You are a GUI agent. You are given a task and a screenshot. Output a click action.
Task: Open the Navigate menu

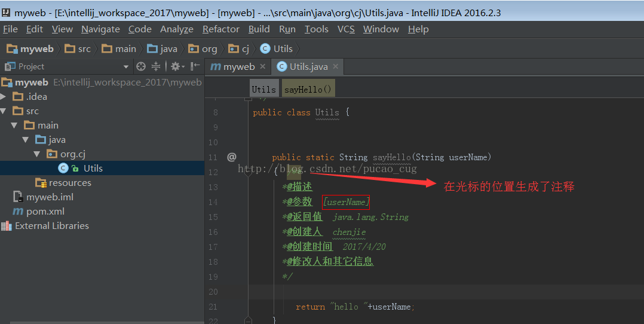100,29
